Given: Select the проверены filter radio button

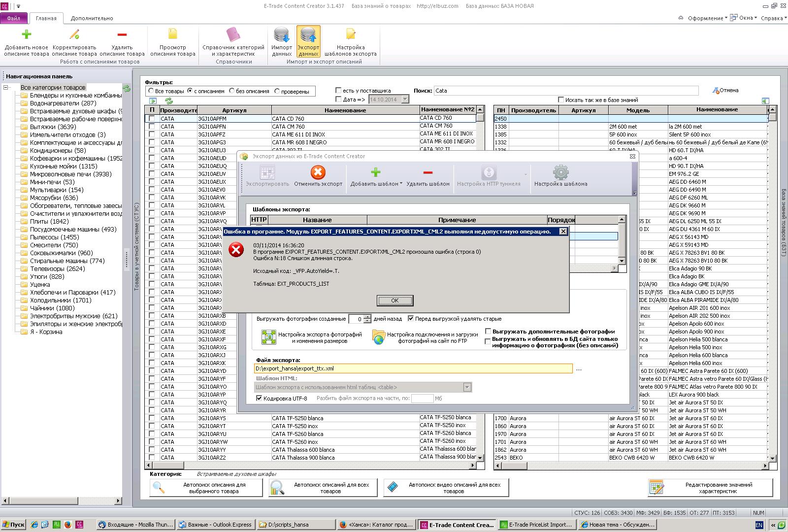Looking at the screenshot, I should [277, 91].
